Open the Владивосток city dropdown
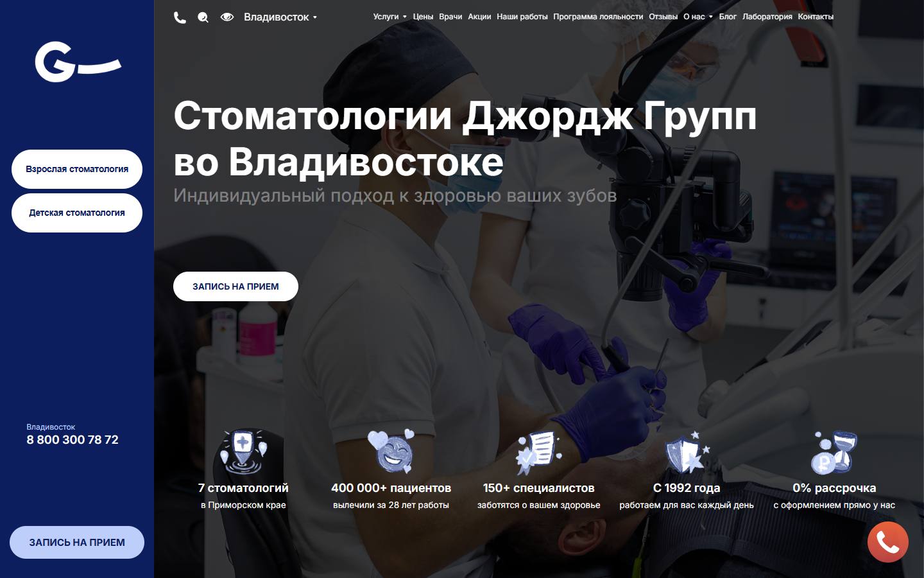This screenshot has width=924, height=578. pyautogui.click(x=280, y=17)
